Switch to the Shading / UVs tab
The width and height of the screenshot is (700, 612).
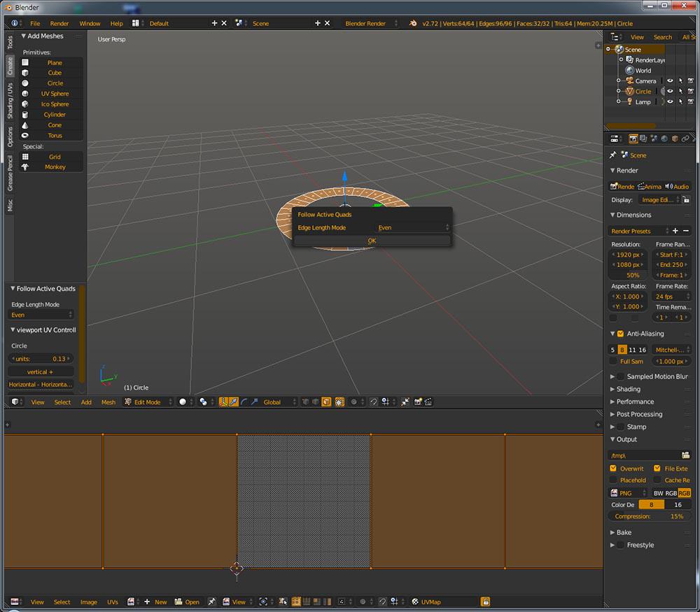coord(10,100)
